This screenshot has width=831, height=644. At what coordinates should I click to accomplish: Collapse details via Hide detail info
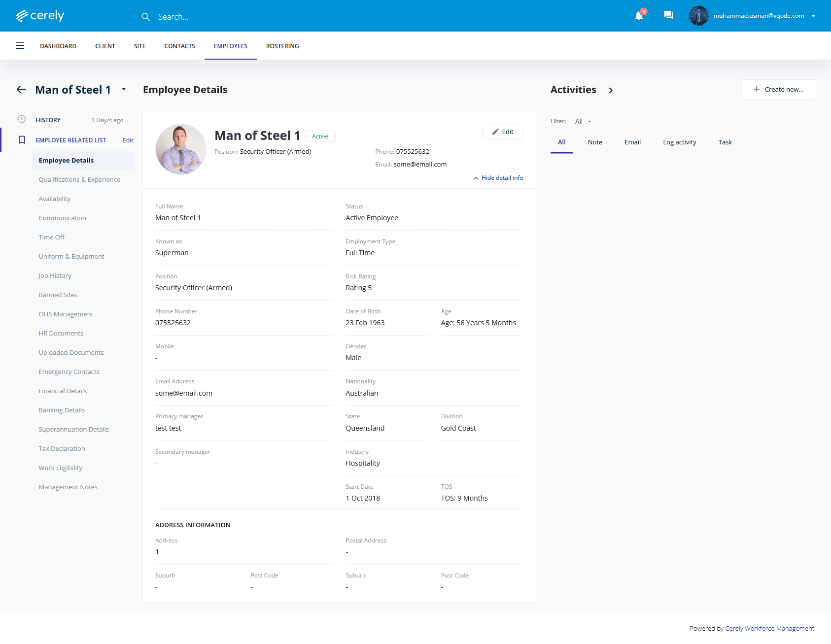[x=498, y=178]
